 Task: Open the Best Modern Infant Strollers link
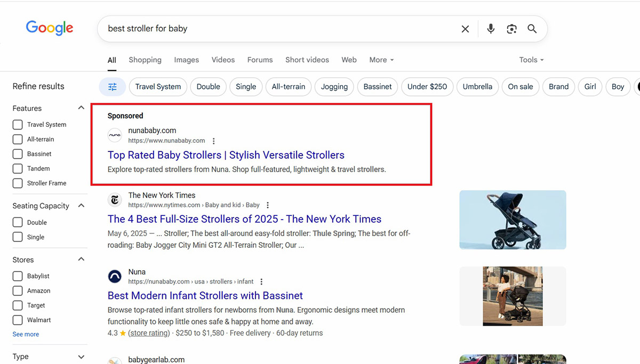point(205,295)
